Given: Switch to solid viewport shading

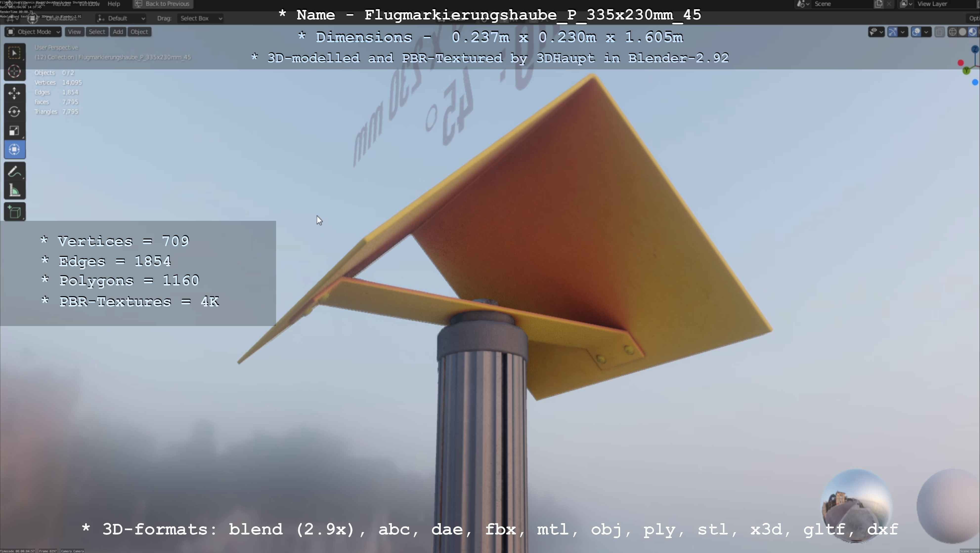Looking at the screenshot, I should tap(962, 32).
